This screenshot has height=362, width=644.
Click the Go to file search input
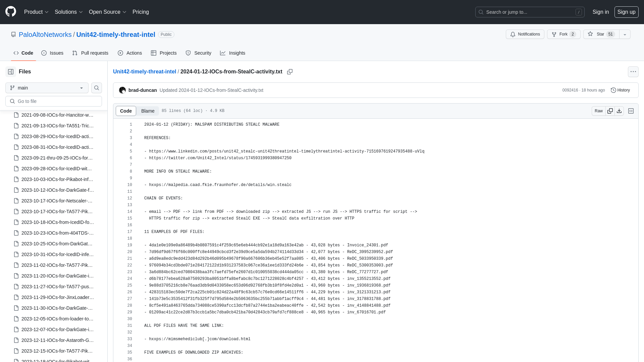54,101
